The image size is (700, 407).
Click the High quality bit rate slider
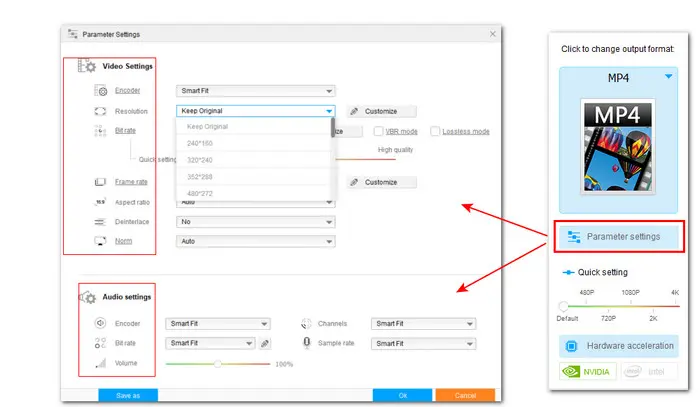click(365, 159)
